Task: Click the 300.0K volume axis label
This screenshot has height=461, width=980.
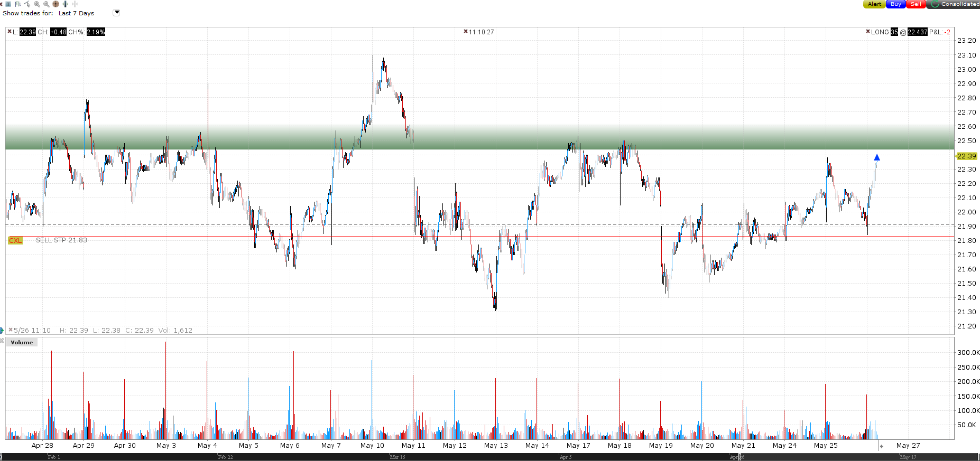Action: pyautogui.click(x=968, y=352)
